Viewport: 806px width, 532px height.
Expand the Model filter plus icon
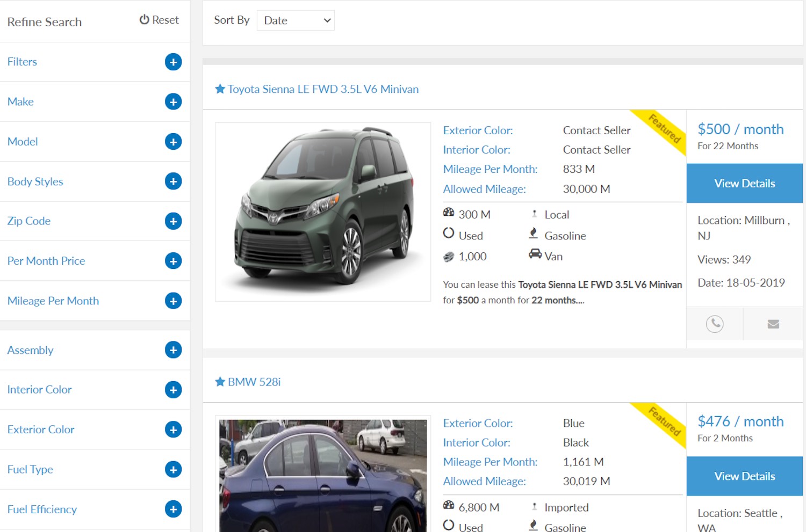tap(173, 142)
